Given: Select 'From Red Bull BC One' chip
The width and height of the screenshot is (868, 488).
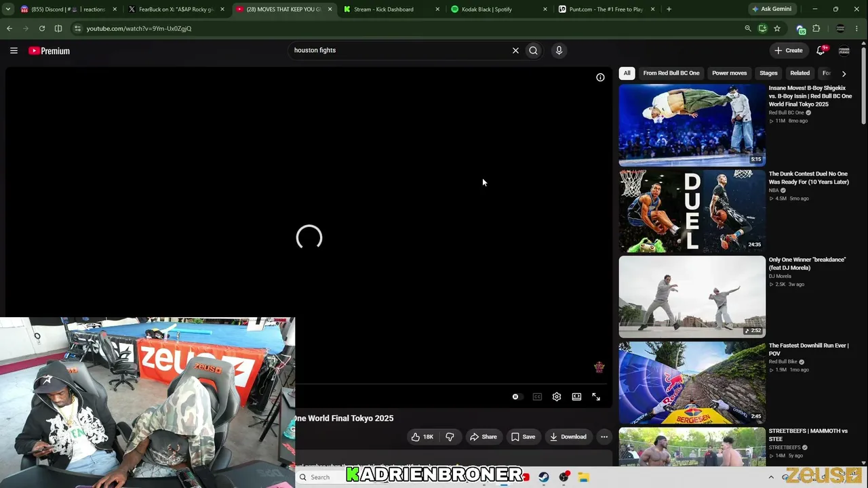Looking at the screenshot, I should tap(671, 73).
